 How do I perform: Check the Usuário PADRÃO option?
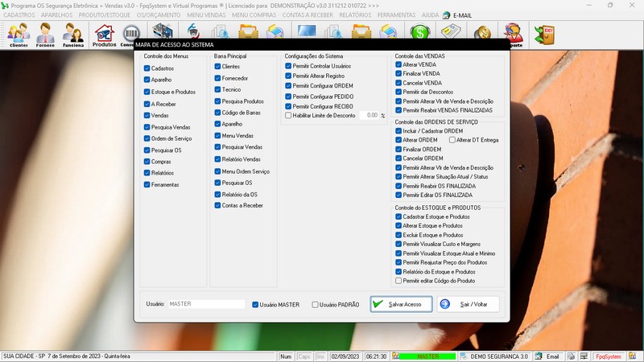(316, 305)
